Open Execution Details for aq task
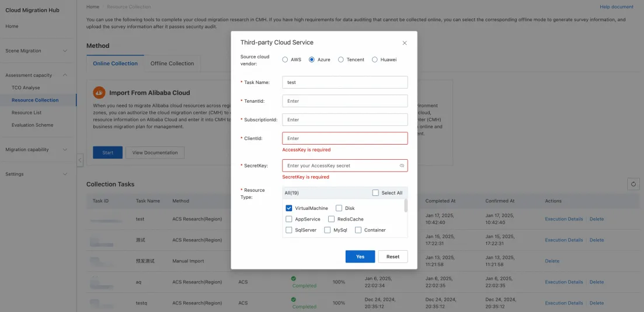The width and height of the screenshot is (644, 312). (564, 282)
